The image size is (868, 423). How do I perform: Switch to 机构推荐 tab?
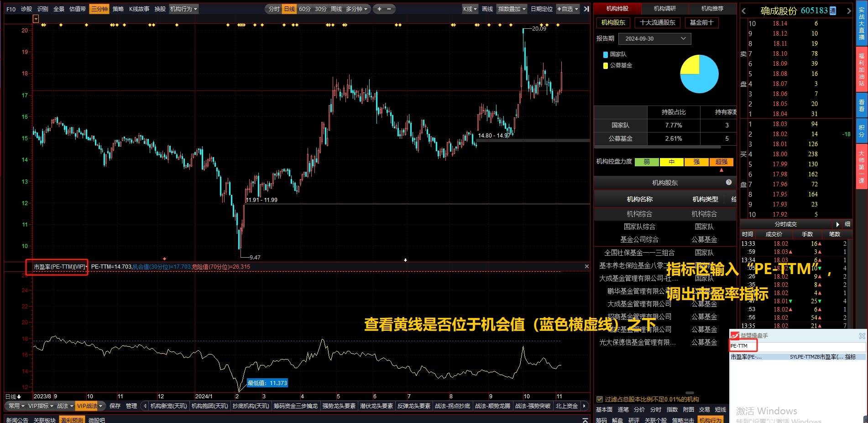point(712,8)
